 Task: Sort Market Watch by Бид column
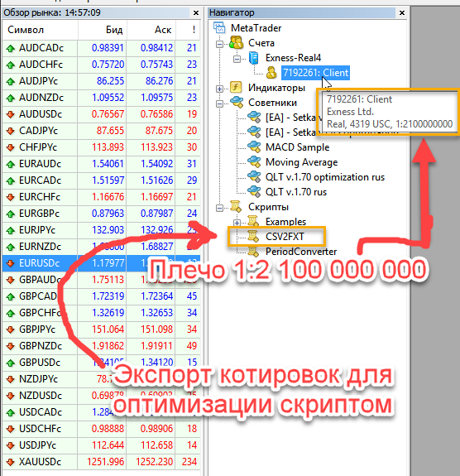103,30
